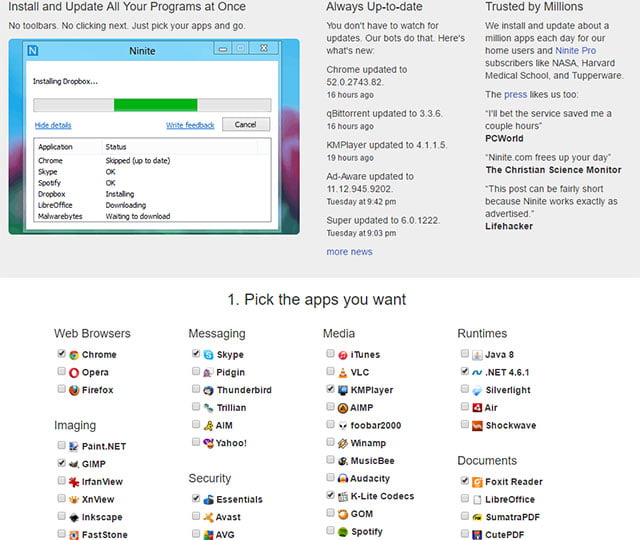The width and height of the screenshot is (640, 540).
Task: Click the GIMP icon under Imaging
Action: click(x=75, y=463)
